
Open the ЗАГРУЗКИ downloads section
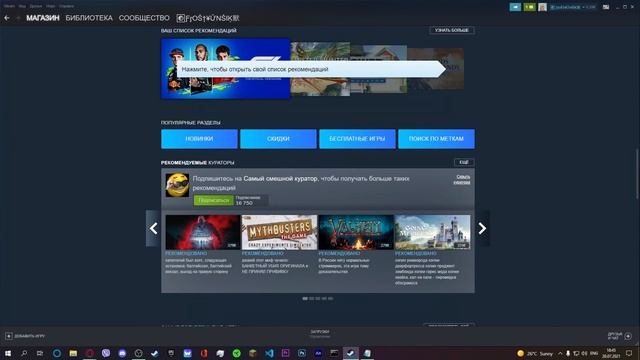click(x=320, y=333)
